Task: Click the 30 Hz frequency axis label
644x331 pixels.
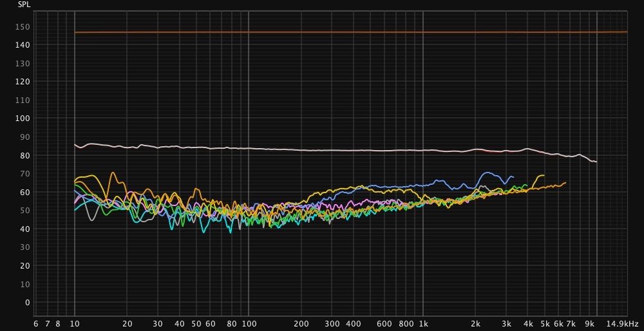Action: click(x=158, y=324)
